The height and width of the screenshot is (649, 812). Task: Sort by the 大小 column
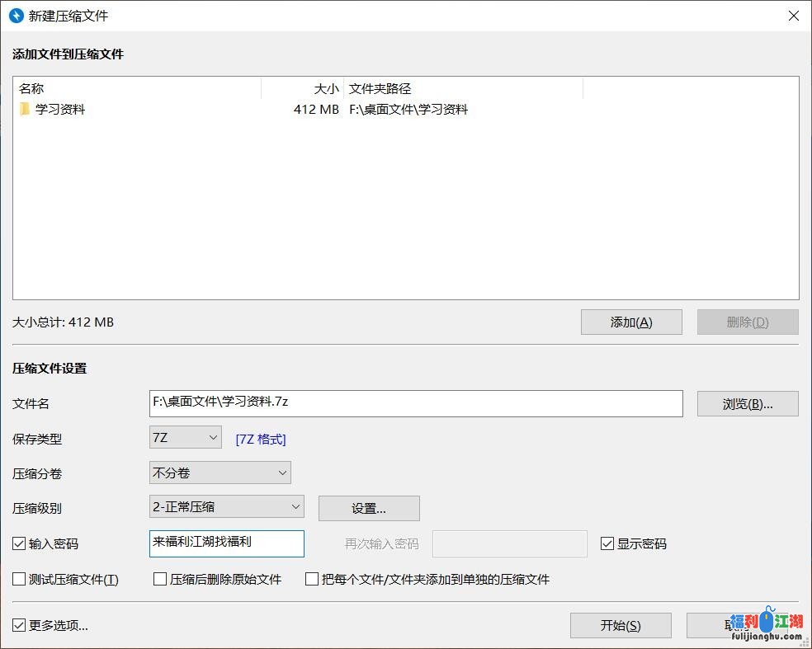[326, 88]
